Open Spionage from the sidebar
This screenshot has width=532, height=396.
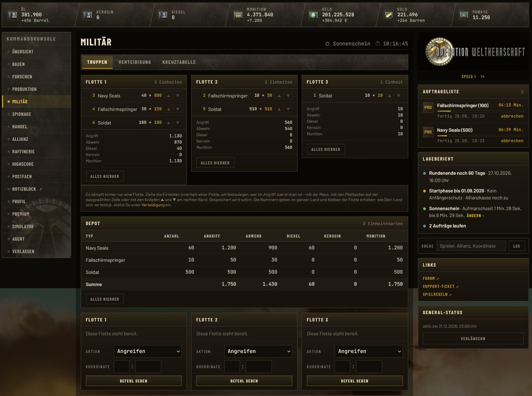[x=36, y=114]
